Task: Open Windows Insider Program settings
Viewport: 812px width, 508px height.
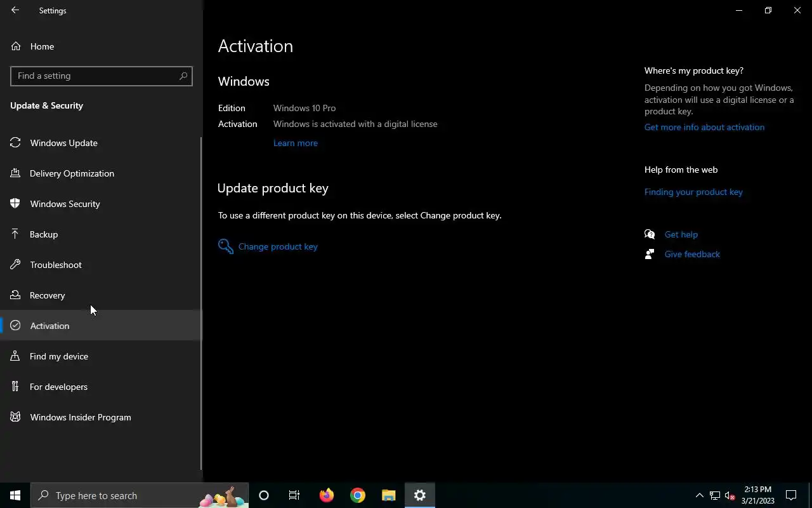Action: [101, 417]
